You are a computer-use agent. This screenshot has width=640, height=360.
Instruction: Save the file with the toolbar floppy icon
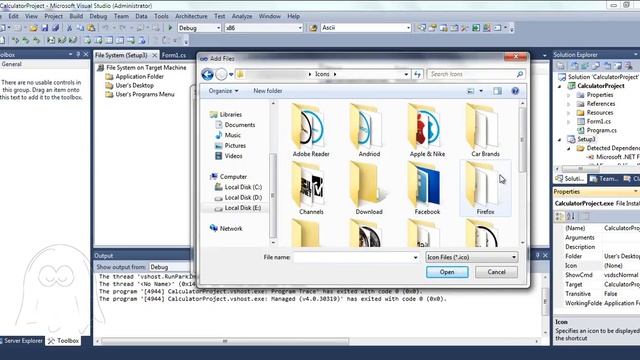click(45, 28)
